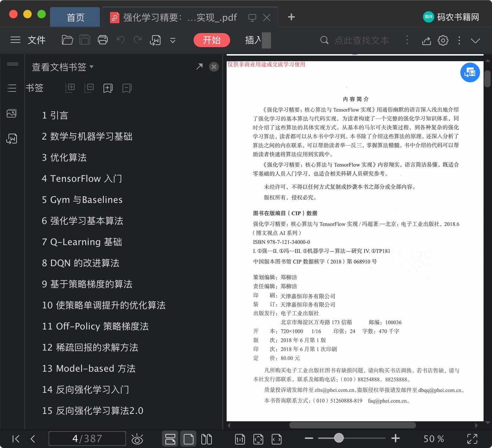Open bookmark 10 使策略单调提升的优化算法

pos(104,305)
